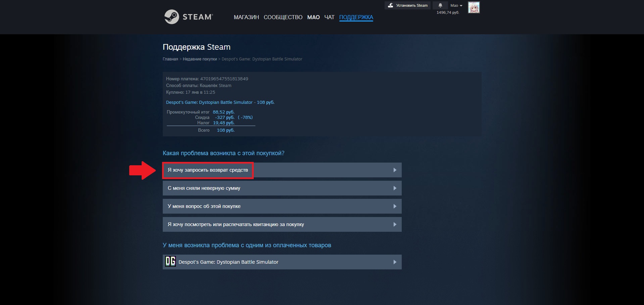Select Despot's Game: Dystopian Battle Simulator product
644x305 pixels.
tap(282, 262)
